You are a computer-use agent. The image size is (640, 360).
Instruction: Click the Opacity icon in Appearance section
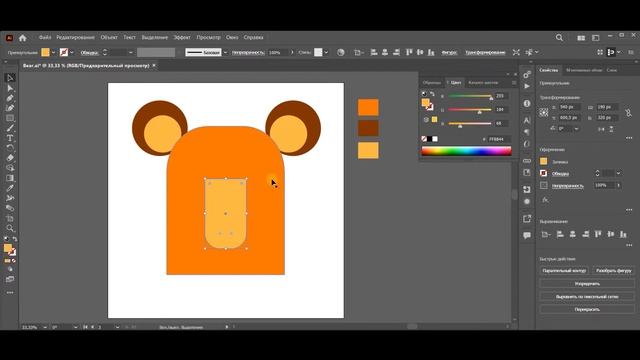click(544, 185)
